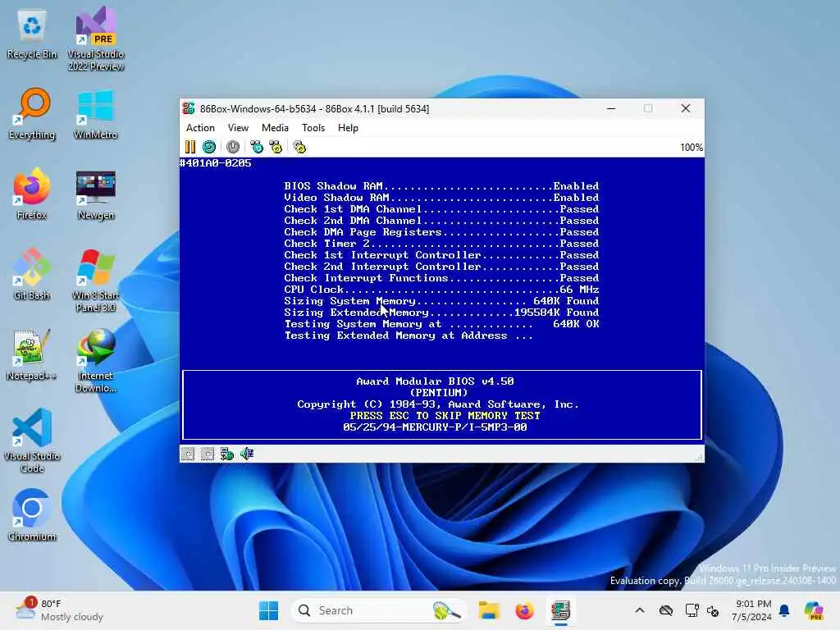Image resolution: width=840 pixels, height=630 pixels.
Task: Select the Newgen desktop shortcut
Action: 96,195
